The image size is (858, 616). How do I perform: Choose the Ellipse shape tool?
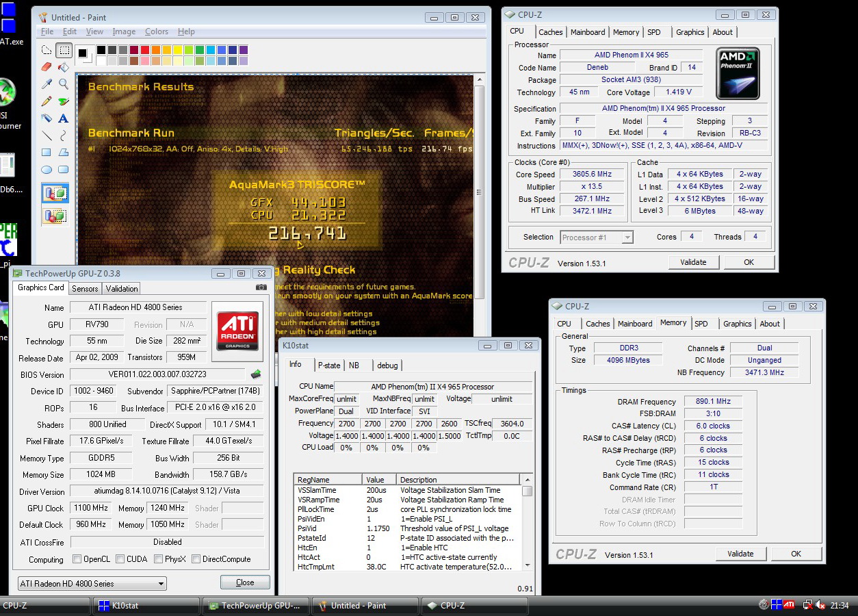[47, 170]
